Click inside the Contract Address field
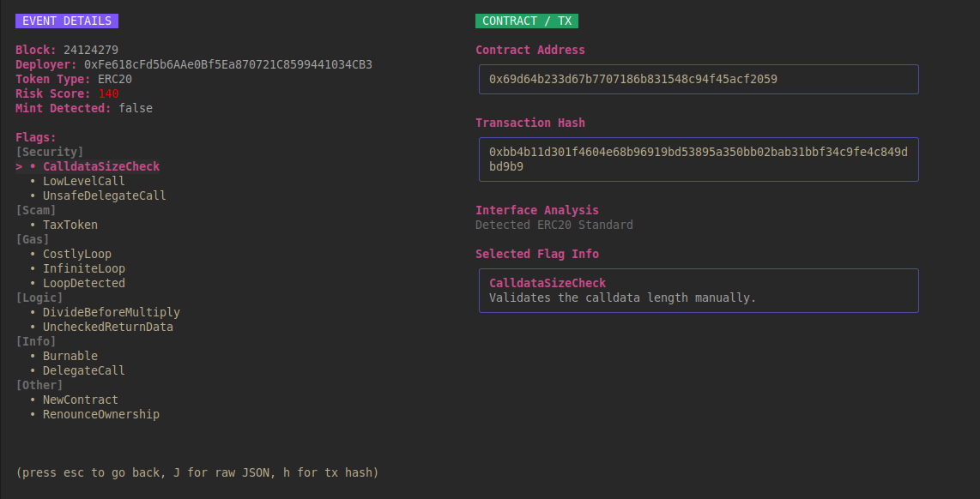This screenshot has height=499, width=980. [x=698, y=79]
